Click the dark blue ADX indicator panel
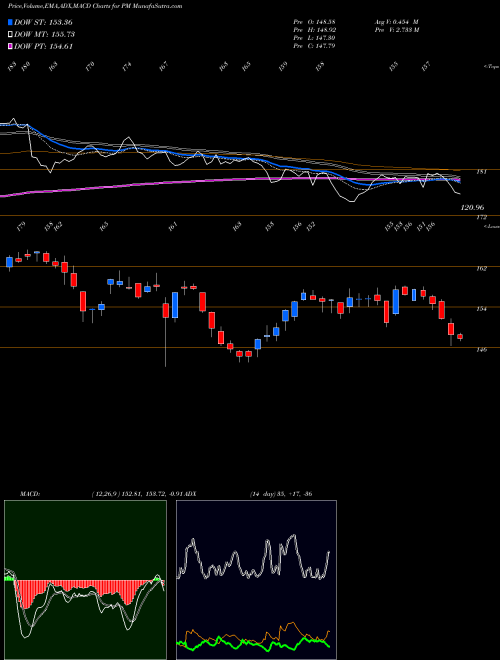The image size is (500, 660). (256, 580)
